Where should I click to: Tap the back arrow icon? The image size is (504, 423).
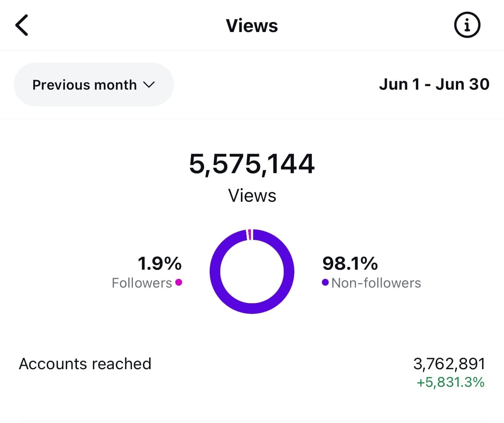[22, 25]
